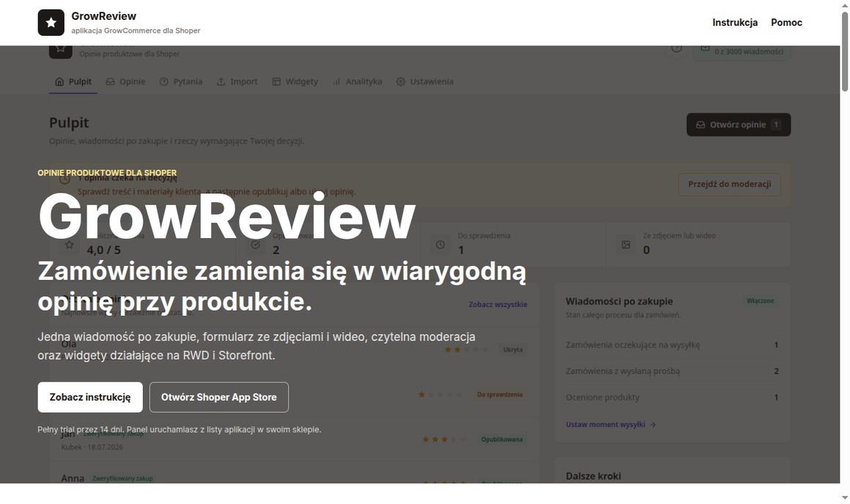Click the gear icon beside Ustawienia
This screenshot has height=504, width=850.
401,81
